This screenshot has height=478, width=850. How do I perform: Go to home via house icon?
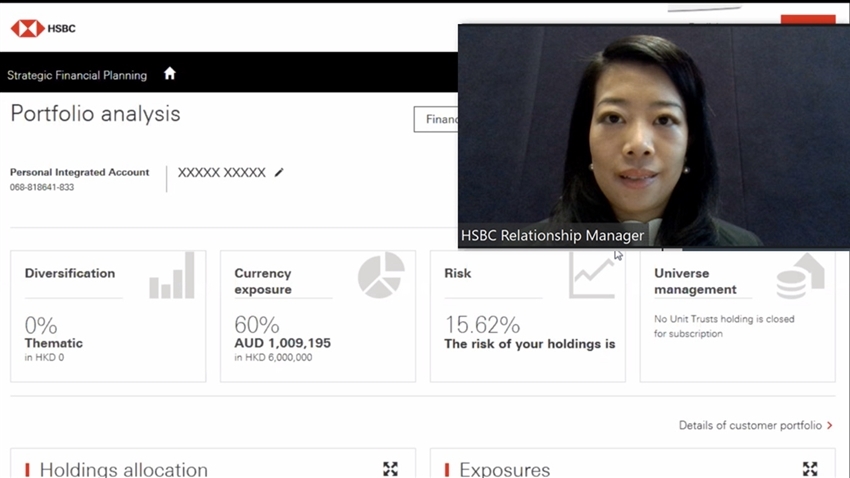point(170,74)
